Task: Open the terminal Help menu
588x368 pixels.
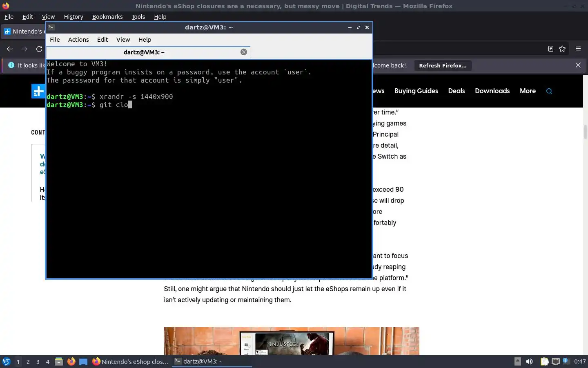Action: [x=145, y=40]
